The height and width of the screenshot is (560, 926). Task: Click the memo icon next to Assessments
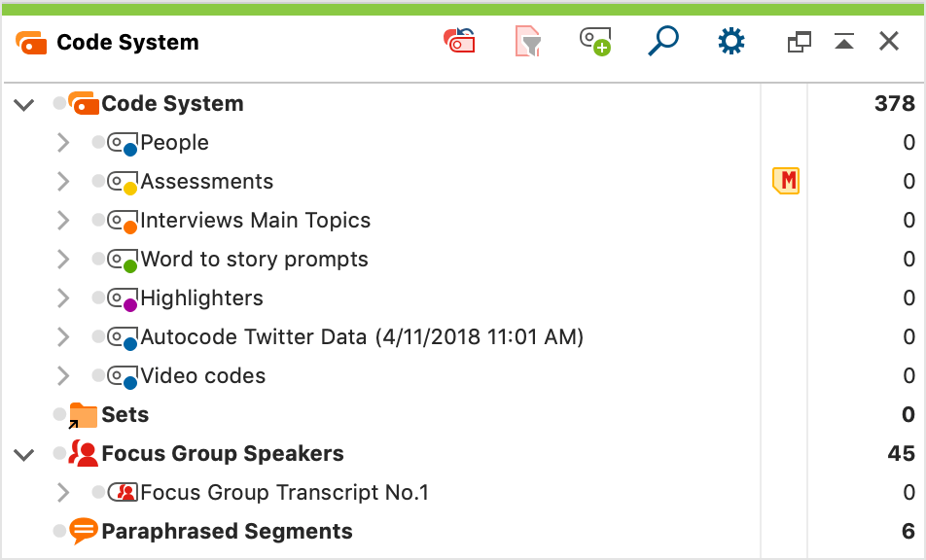tap(786, 181)
